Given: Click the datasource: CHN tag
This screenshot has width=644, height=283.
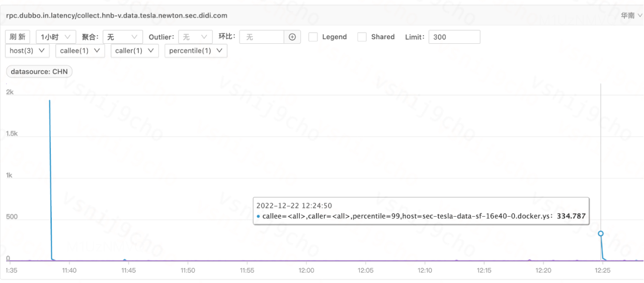Looking at the screenshot, I should click(40, 72).
